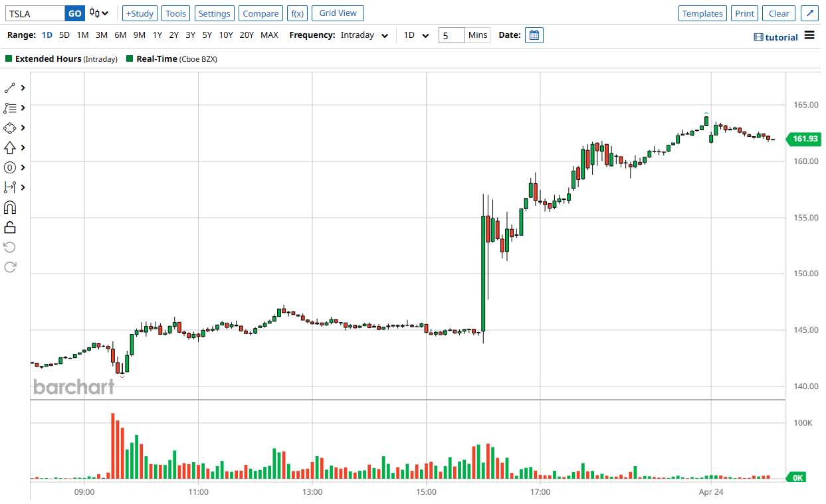Open the hamburger menu
Viewport: 826px width, 504px height.
(x=809, y=35)
